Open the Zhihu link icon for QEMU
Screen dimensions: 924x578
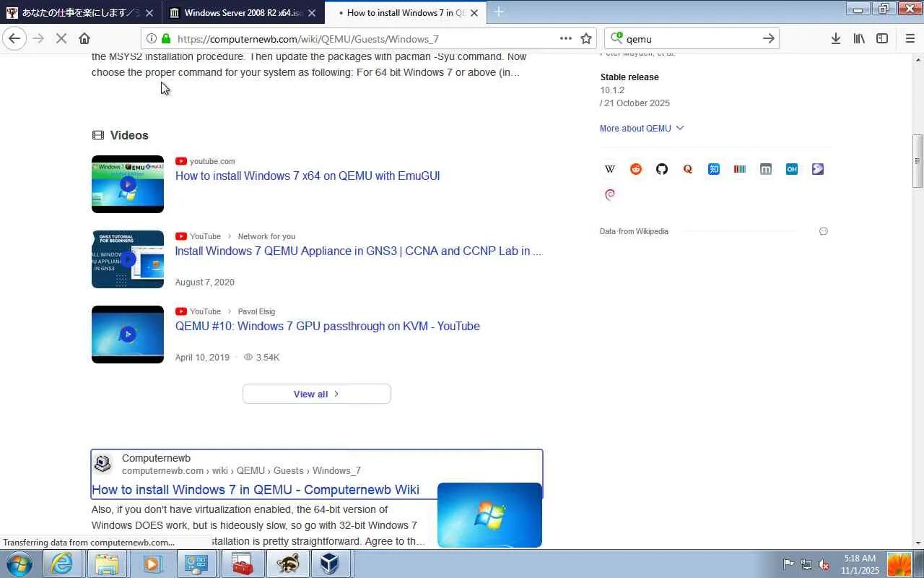tap(714, 169)
